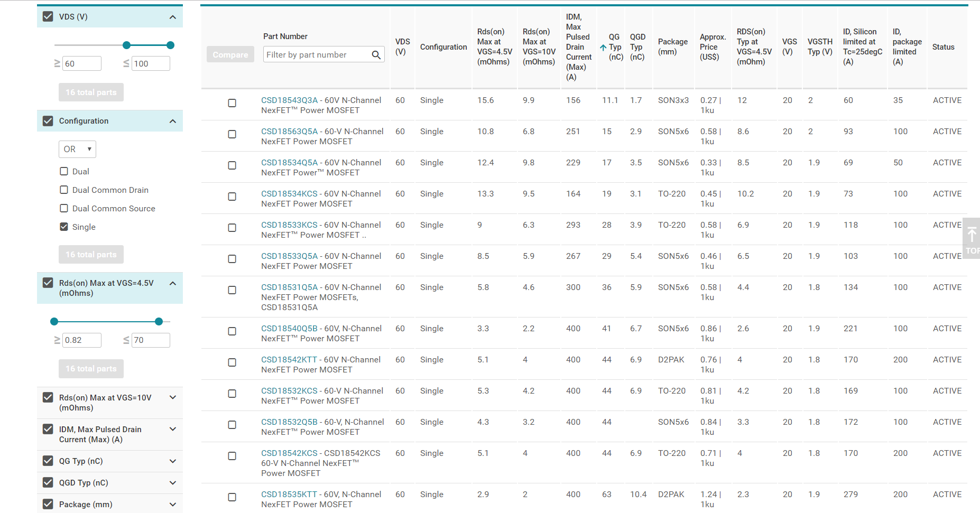The width and height of the screenshot is (980, 513).
Task: Collapse the Configuration filter section
Action: point(172,121)
